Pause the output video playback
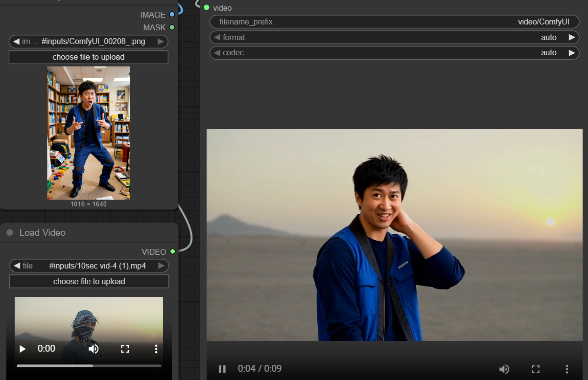Image resolution: width=588 pixels, height=380 pixels. tap(222, 369)
